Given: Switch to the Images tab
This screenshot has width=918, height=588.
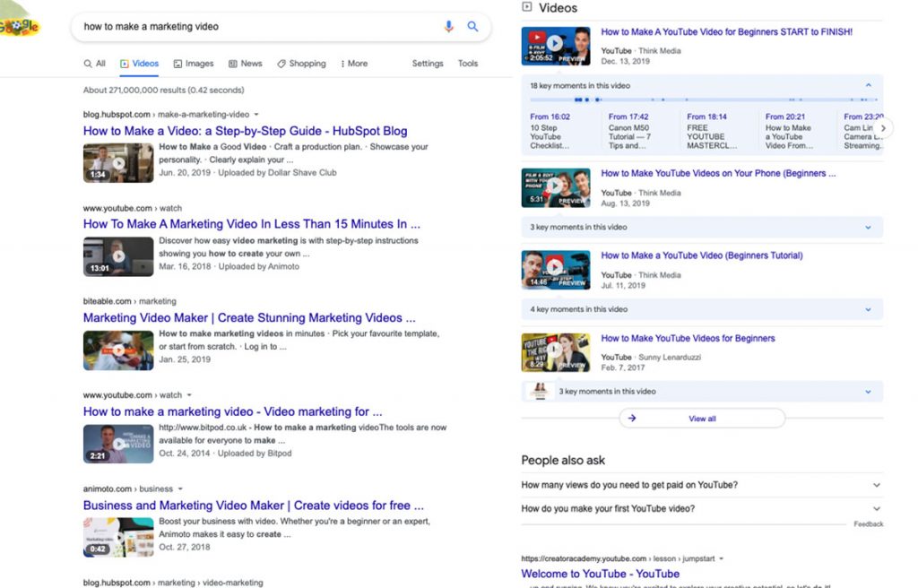Looking at the screenshot, I should click(194, 64).
